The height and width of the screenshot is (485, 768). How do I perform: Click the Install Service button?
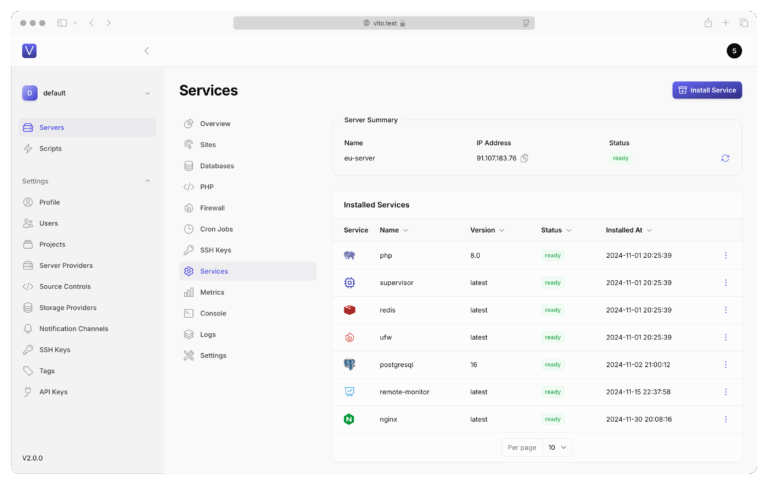coord(707,90)
